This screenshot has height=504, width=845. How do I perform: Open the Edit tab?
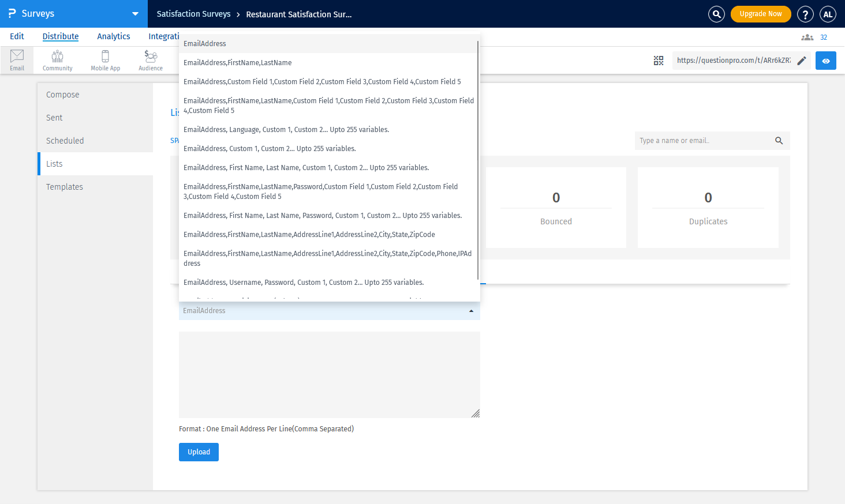pyautogui.click(x=17, y=36)
